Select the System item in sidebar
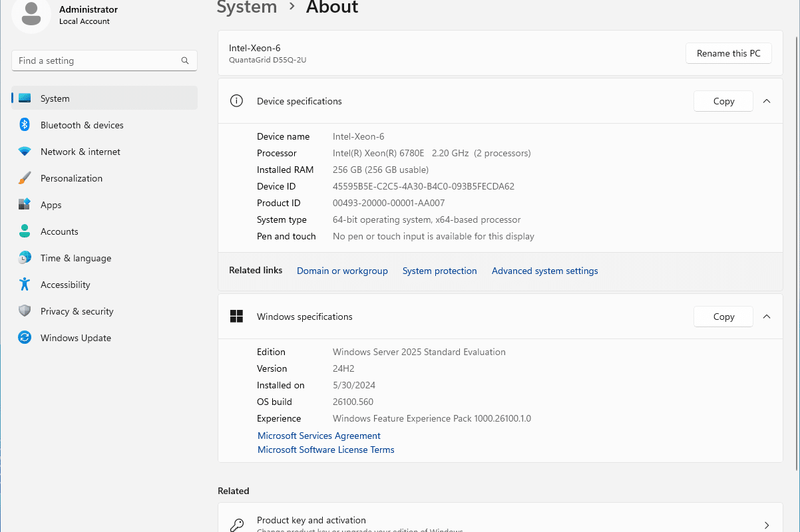Viewport: 800px width, 532px height. pyautogui.click(x=104, y=98)
